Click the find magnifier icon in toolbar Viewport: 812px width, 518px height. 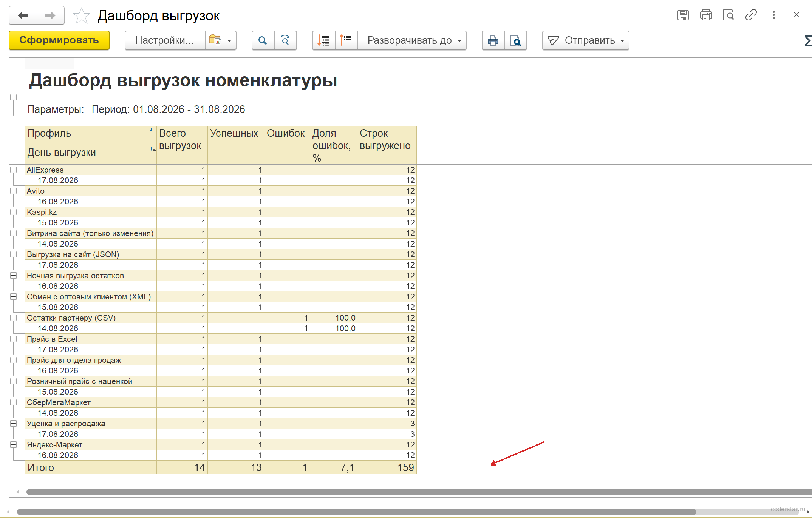click(263, 40)
